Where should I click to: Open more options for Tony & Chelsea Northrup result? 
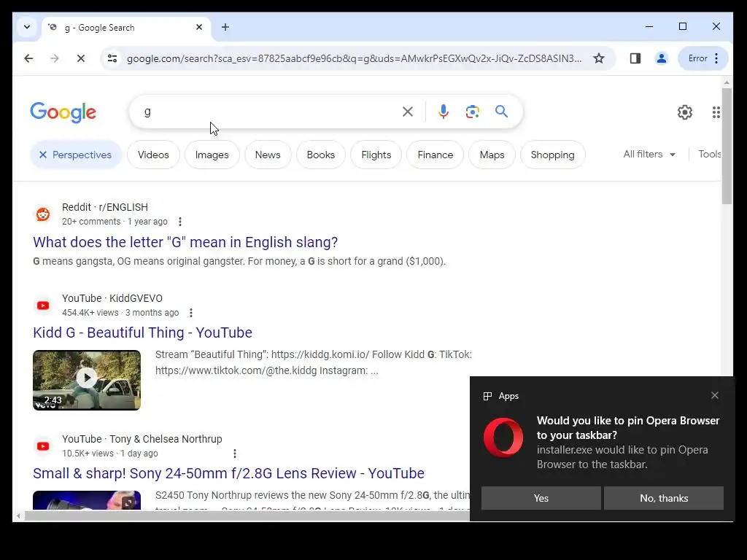pos(234,454)
